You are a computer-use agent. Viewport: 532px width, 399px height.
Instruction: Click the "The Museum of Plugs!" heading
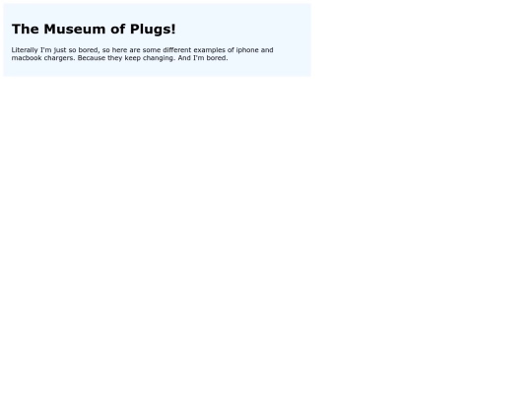pyautogui.click(x=94, y=30)
